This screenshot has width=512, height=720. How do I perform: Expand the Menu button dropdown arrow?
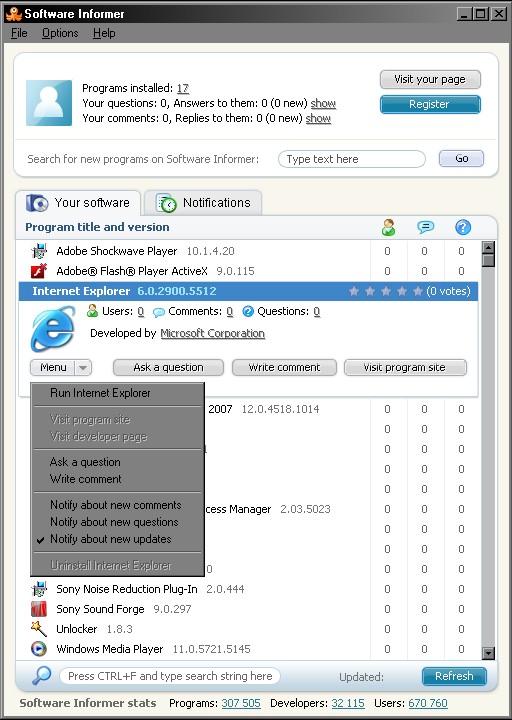(83, 368)
